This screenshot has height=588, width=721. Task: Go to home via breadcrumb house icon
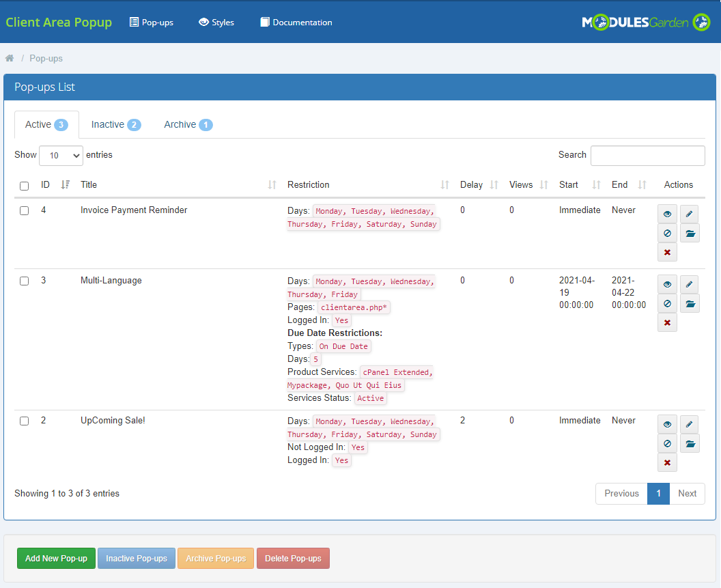click(x=9, y=58)
